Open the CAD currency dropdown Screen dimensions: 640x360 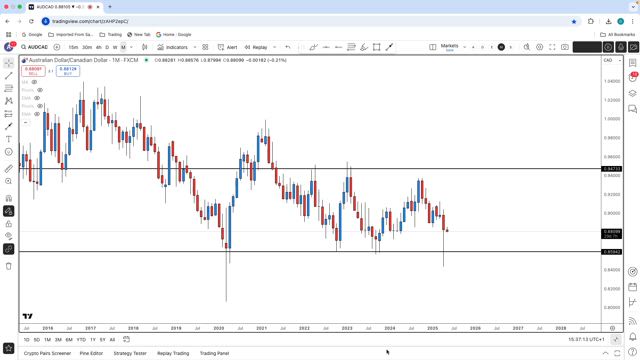click(612, 60)
